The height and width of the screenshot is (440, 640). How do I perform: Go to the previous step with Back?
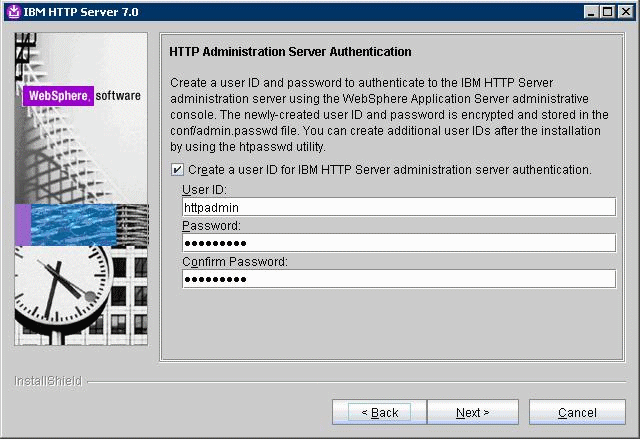(x=379, y=412)
